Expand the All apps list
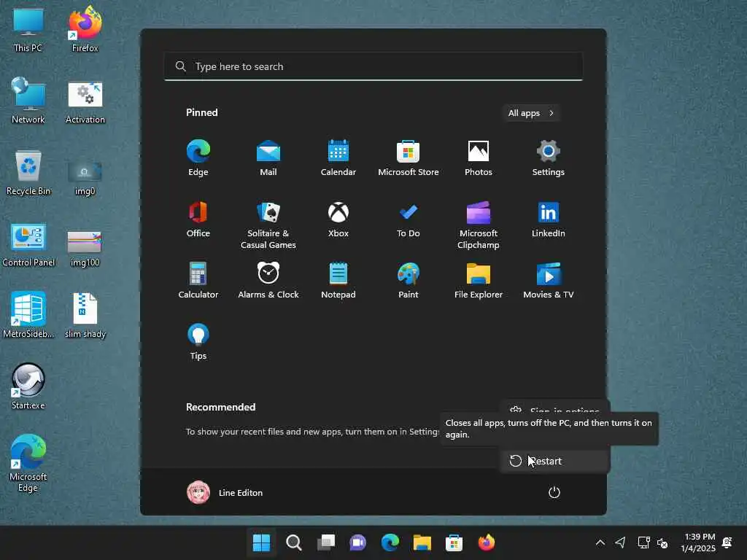Screen dimensions: 747x560 pyautogui.click(x=531, y=113)
